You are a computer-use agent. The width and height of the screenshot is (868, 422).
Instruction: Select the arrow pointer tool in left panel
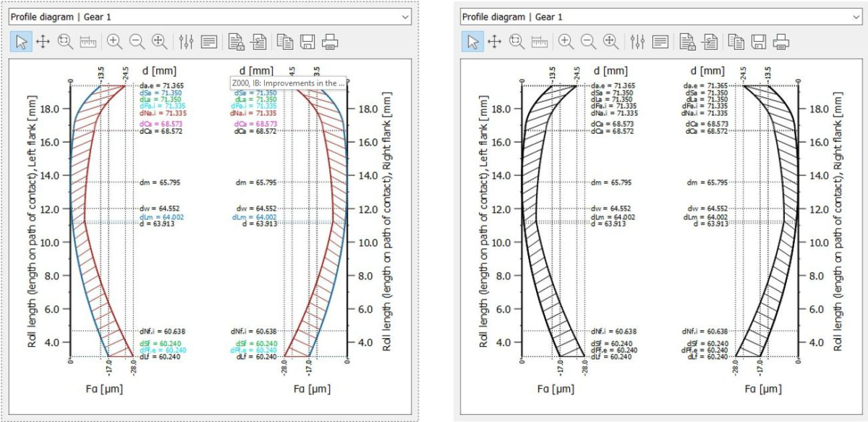point(22,42)
